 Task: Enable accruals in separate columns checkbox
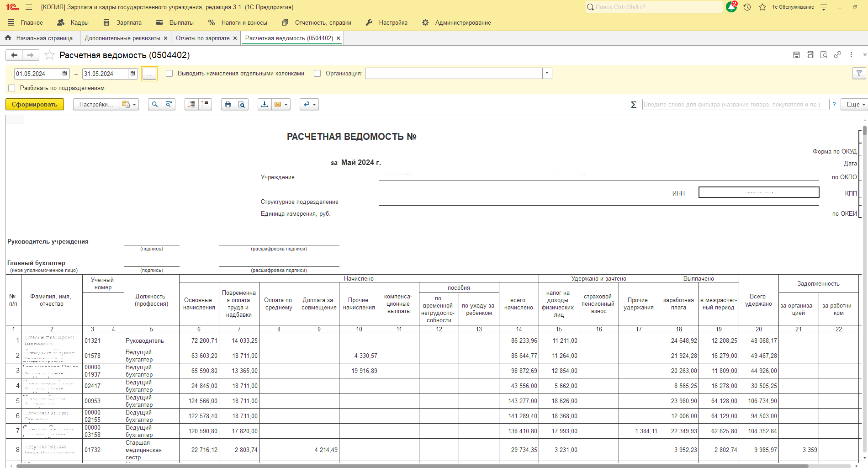(x=169, y=73)
